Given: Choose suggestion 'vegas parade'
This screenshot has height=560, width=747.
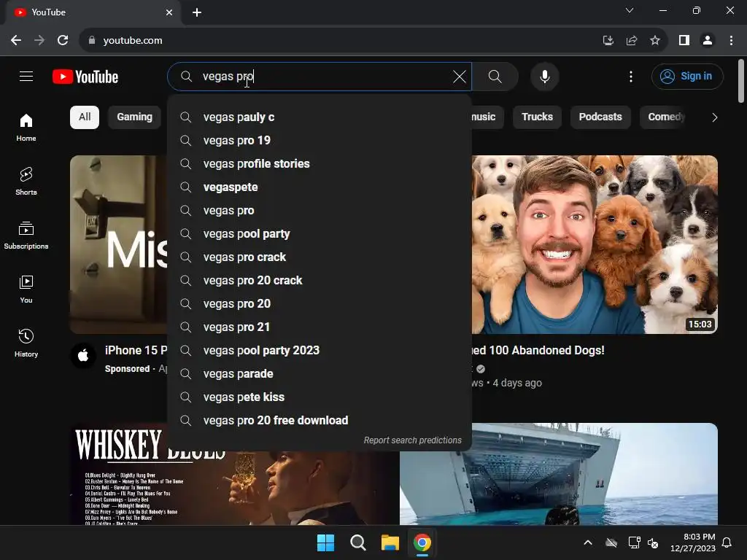Looking at the screenshot, I should pos(320,374).
